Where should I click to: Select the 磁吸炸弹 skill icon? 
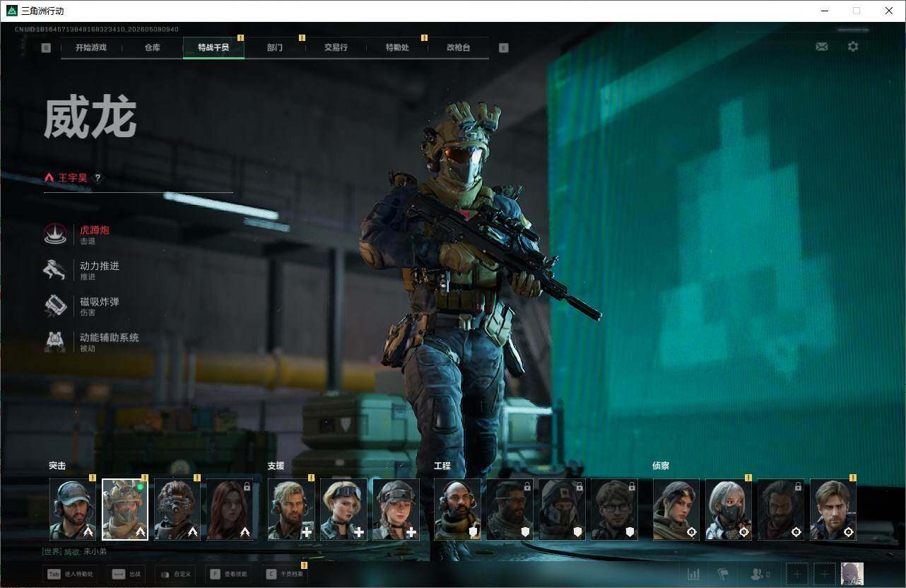(55, 306)
